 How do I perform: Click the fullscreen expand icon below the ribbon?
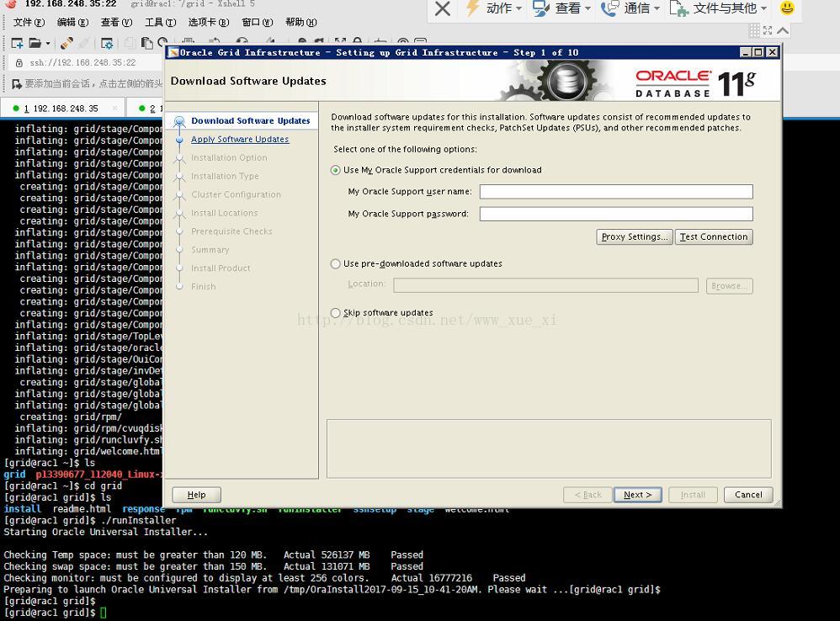point(767,29)
